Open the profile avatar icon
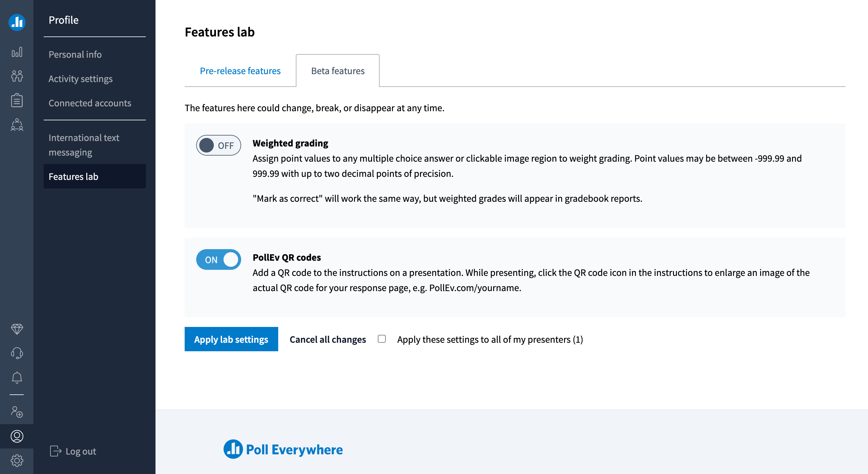 click(17, 436)
